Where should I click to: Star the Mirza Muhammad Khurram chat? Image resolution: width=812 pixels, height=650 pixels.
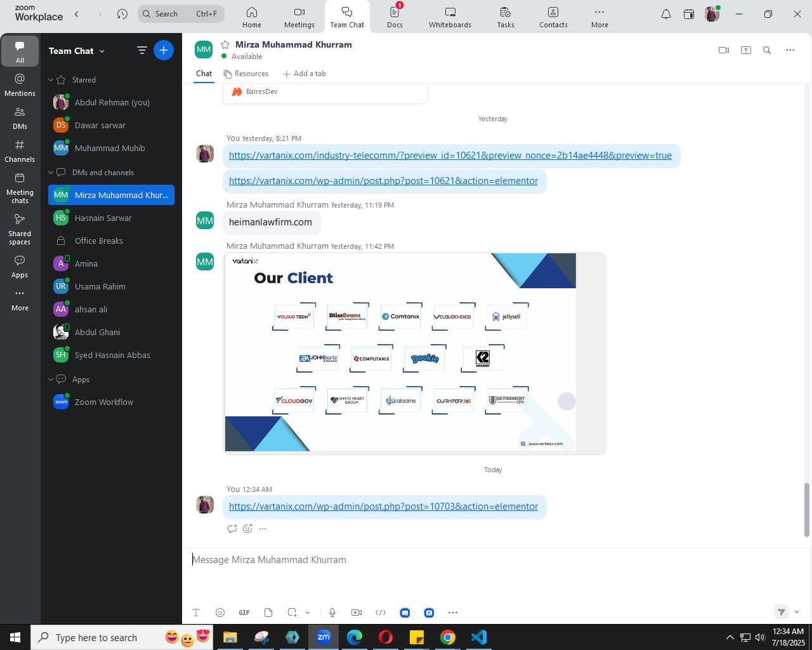(x=225, y=44)
